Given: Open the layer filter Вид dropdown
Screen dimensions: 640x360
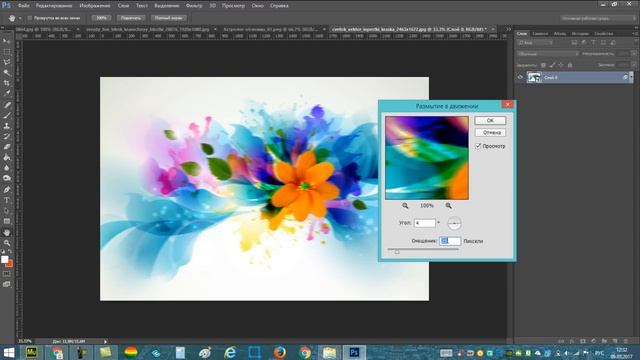Looking at the screenshot, I should [x=535, y=42].
